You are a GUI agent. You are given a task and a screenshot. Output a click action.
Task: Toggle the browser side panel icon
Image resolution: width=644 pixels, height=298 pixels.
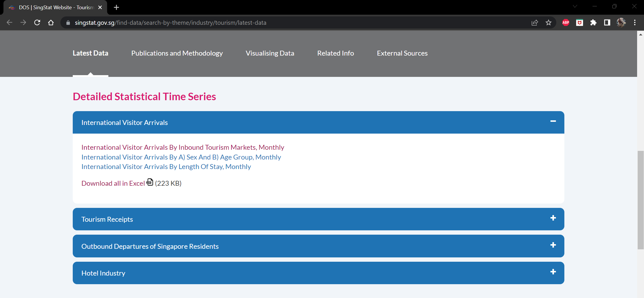[607, 22]
